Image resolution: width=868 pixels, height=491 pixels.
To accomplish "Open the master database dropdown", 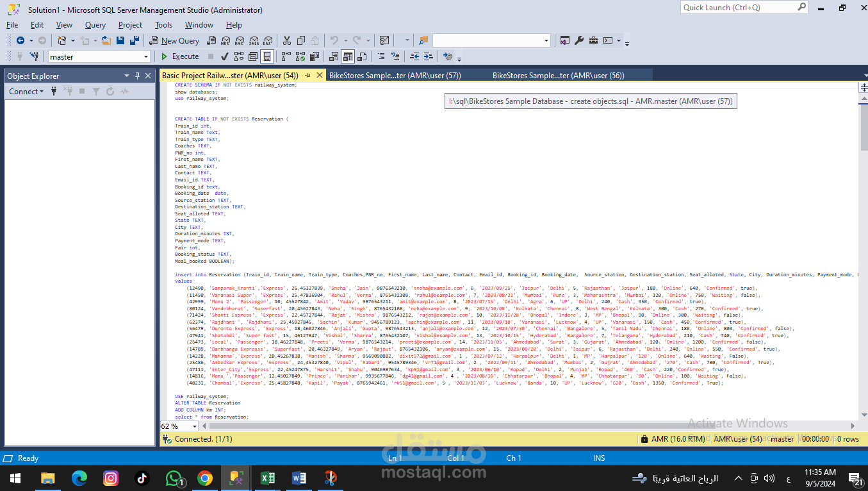I will (146, 56).
